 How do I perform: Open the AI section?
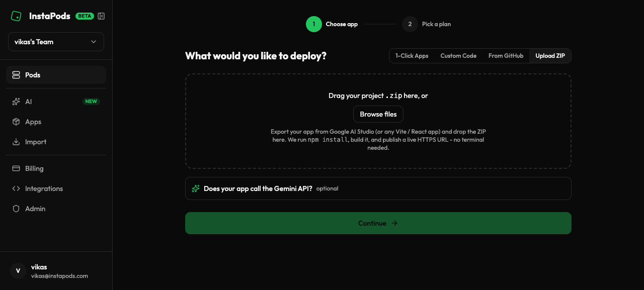tap(56, 102)
